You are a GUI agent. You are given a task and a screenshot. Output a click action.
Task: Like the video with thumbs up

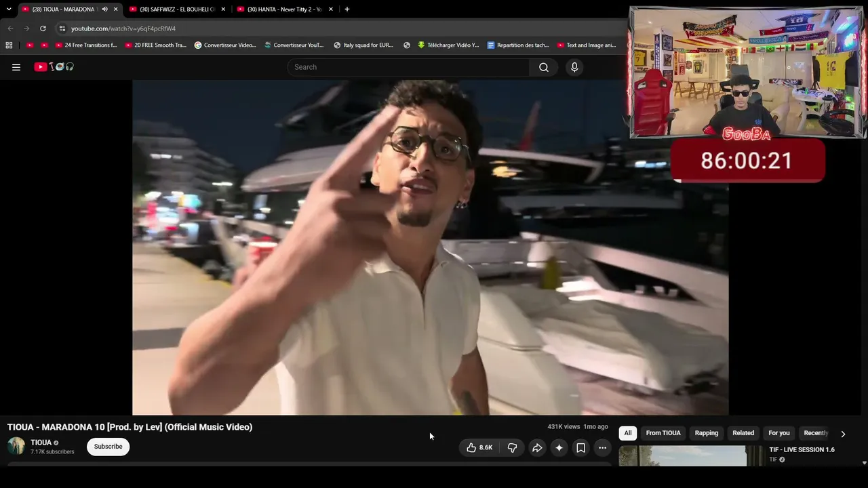click(479, 447)
